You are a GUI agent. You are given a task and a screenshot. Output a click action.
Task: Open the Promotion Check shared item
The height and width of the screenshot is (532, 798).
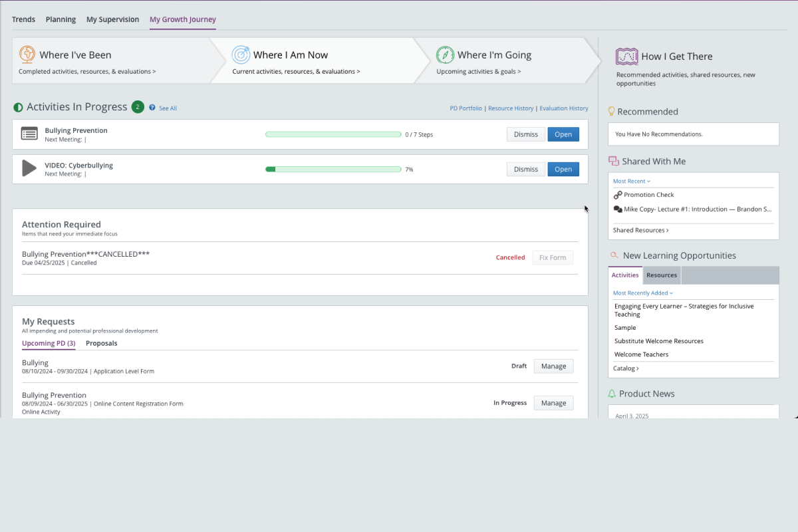pos(648,195)
